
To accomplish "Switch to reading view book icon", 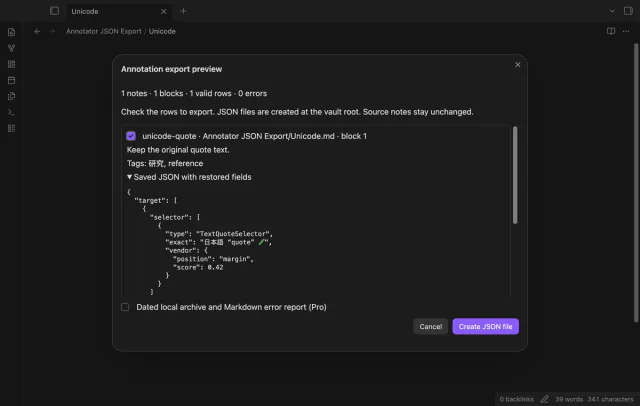I will 611,31.
